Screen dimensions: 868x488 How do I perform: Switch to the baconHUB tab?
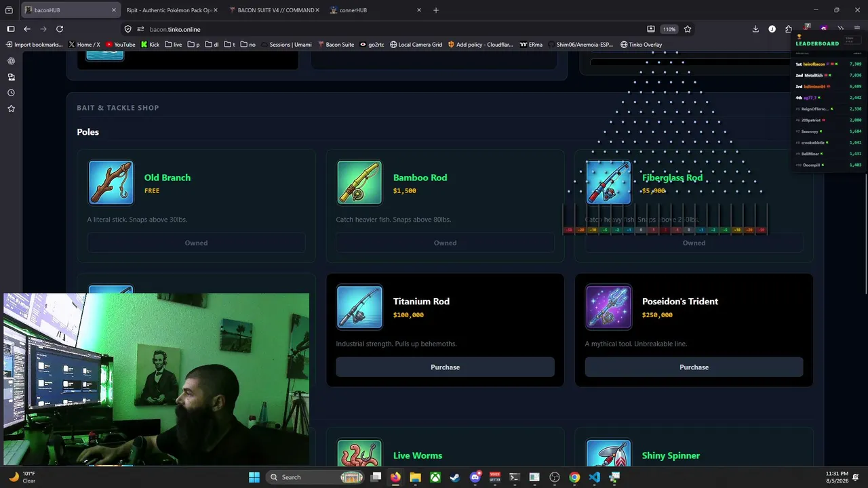click(x=71, y=10)
